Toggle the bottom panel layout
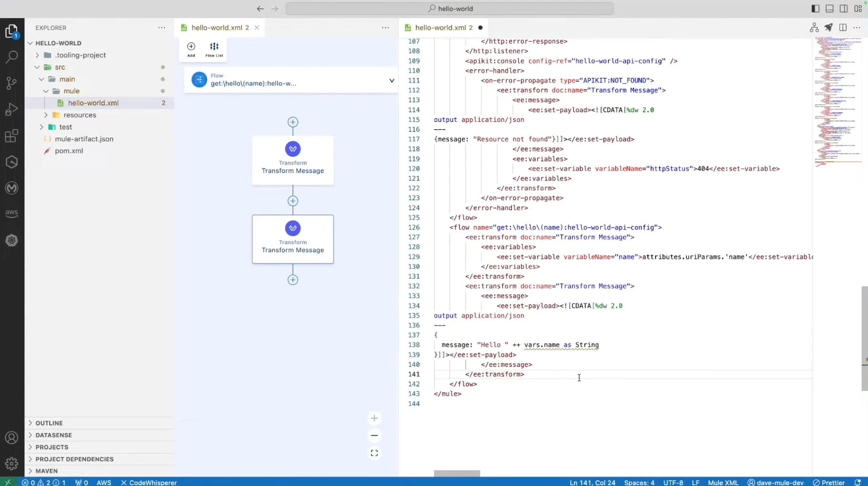The width and height of the screenshot is (868, 486). point(830,9)
